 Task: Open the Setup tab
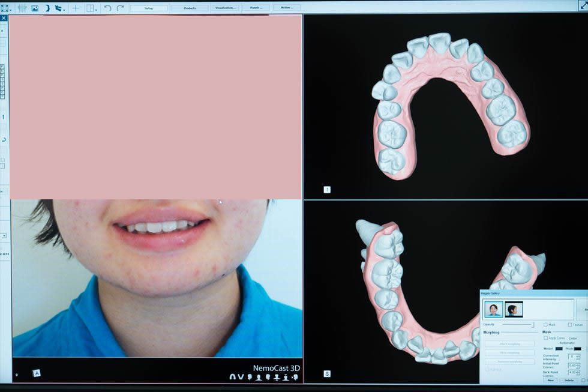(x=149, y=8)
